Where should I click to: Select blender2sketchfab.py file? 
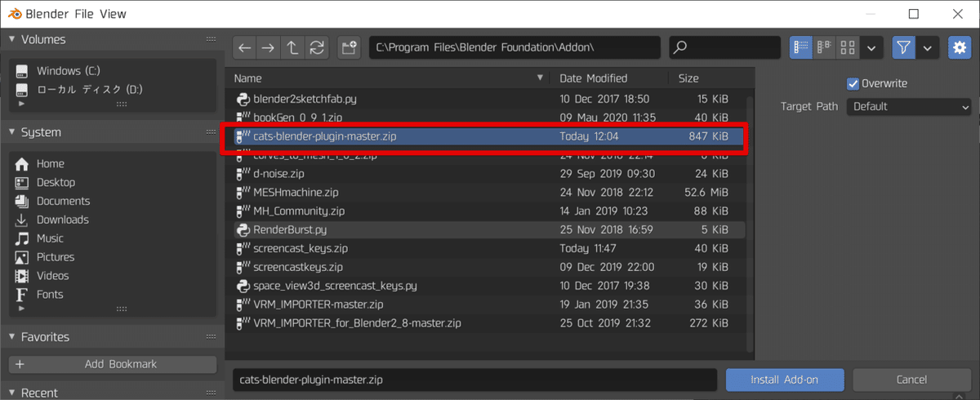(485, 99)
